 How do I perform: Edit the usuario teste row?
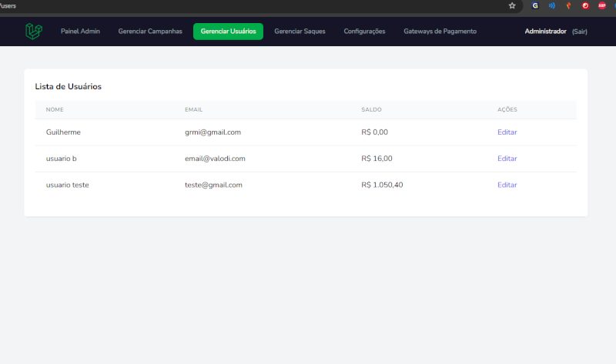[x=507, y=185]
